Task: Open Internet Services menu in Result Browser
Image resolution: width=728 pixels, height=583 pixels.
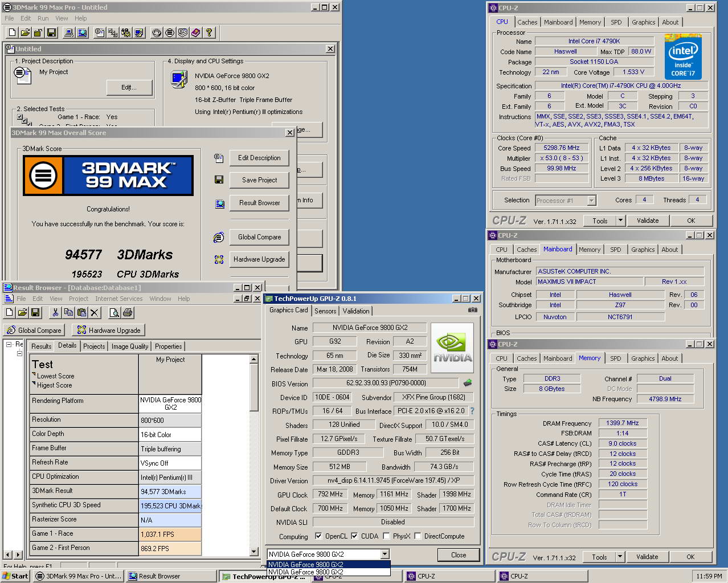Action: (118, 299)
